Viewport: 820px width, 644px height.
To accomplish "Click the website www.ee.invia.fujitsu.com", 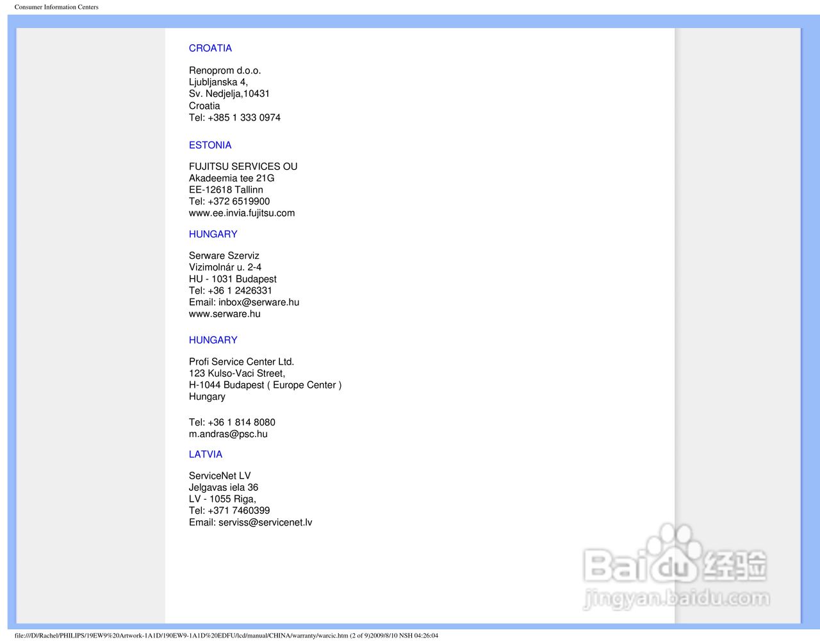I will (x=242, y=213).
